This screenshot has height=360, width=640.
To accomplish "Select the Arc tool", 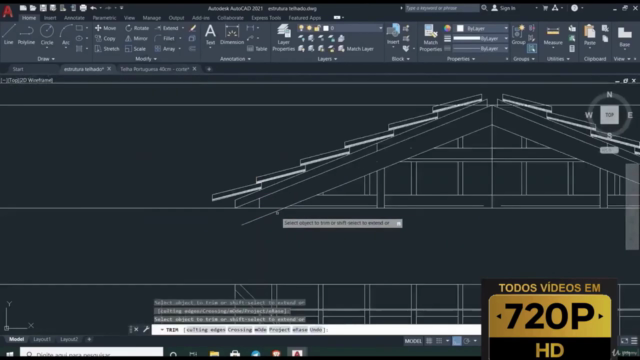I will (66, 34).
